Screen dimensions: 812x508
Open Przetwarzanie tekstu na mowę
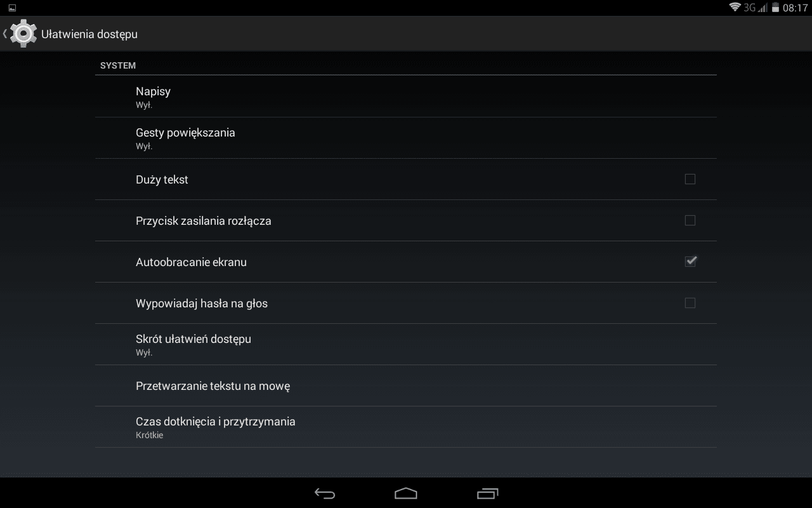[x=406, y=385]
